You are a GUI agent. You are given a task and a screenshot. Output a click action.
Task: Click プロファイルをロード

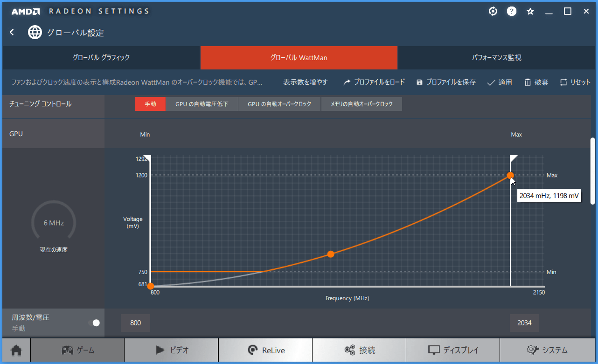click(374, 82)
